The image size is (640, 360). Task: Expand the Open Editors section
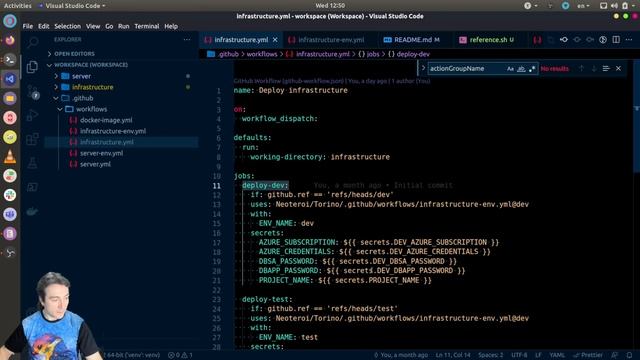pos(74,54)
